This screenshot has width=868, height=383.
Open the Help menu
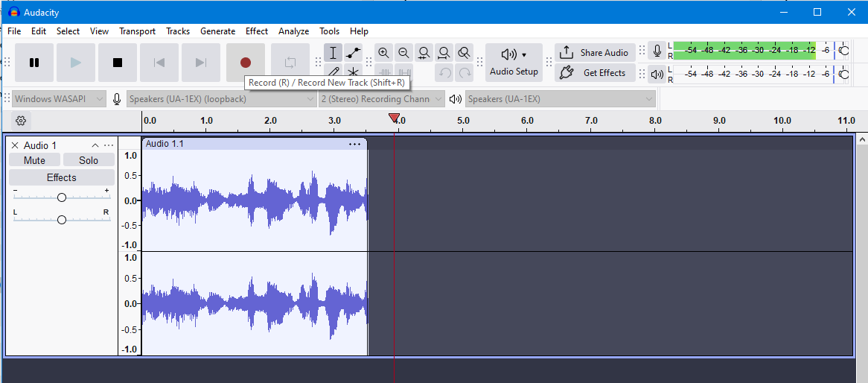point(359,31)
